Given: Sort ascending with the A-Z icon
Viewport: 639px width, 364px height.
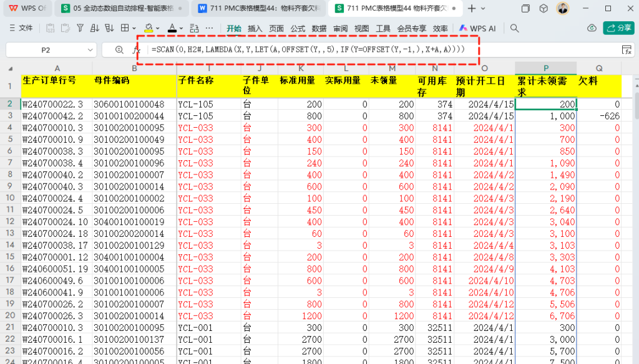Looking at the screenshot, I should (x=95, y=28).
